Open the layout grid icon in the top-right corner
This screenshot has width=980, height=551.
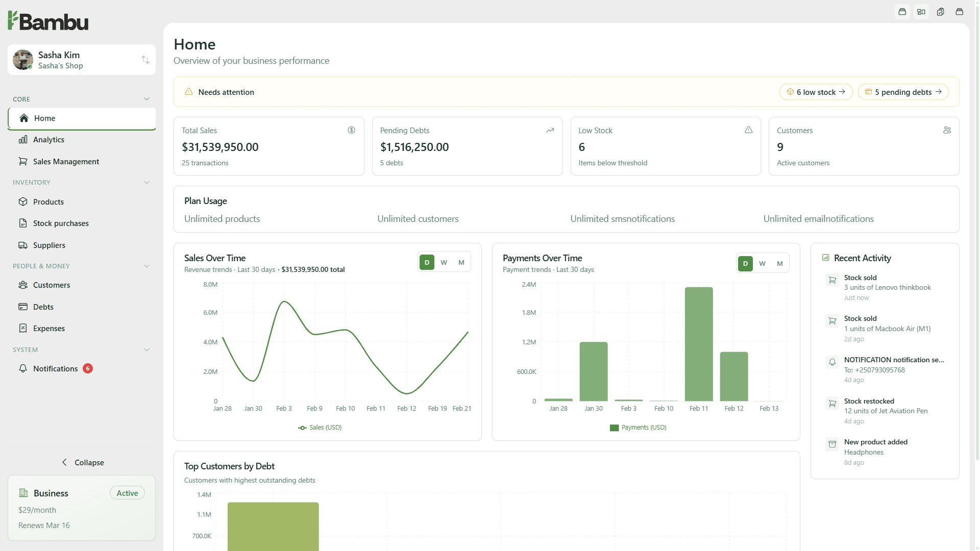(x=921, y=11)
